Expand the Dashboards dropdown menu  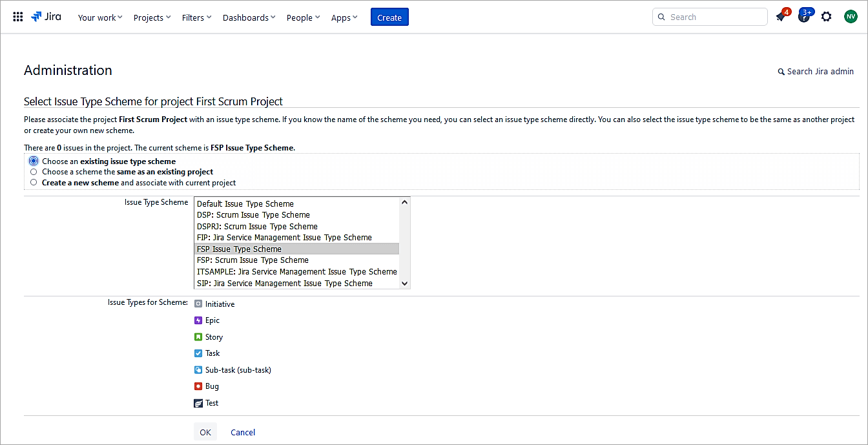point(249,17)
